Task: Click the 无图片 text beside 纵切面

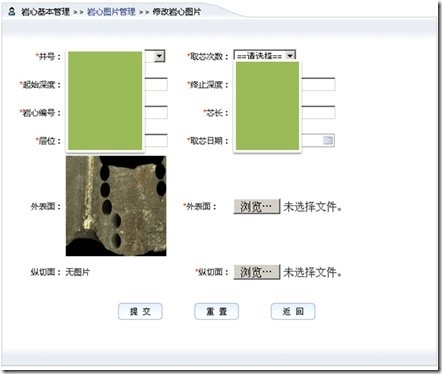Action: click(77, 272)
